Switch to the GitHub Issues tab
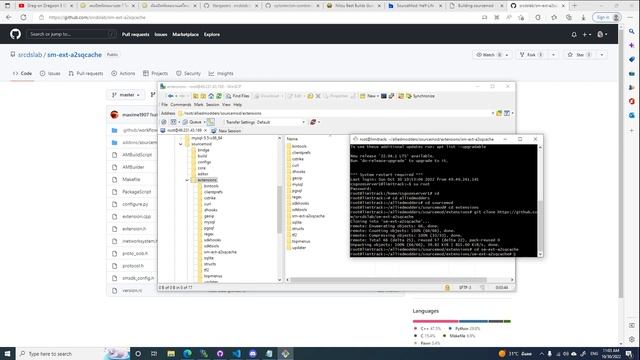Image resolution: width=640 pixels, height=360 pixels. 50,73
